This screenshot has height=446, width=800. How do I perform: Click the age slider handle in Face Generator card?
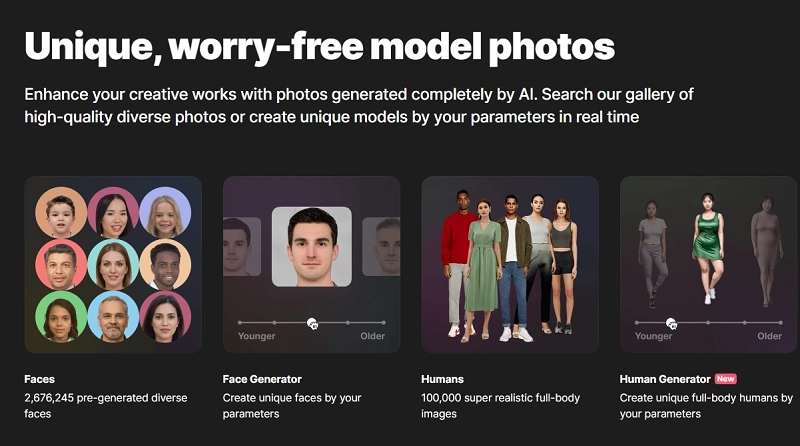pyautogui.click(x=312, y=323)
